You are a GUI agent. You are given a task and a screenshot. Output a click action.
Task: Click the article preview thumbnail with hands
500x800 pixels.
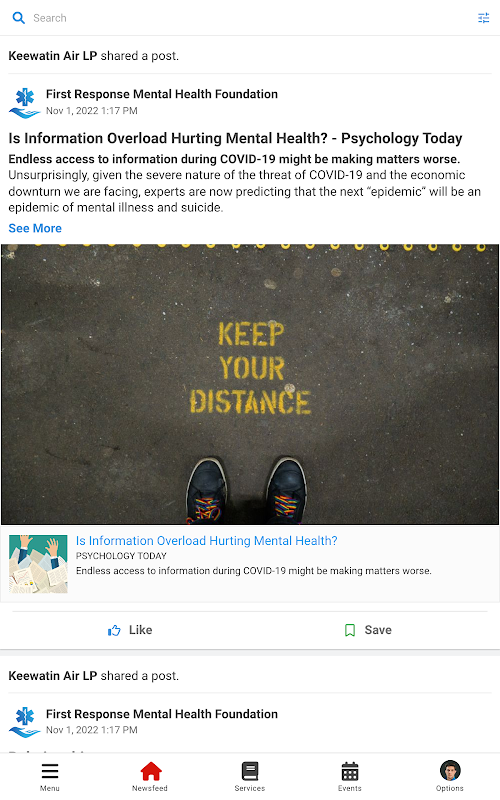(x=38, y=564)
